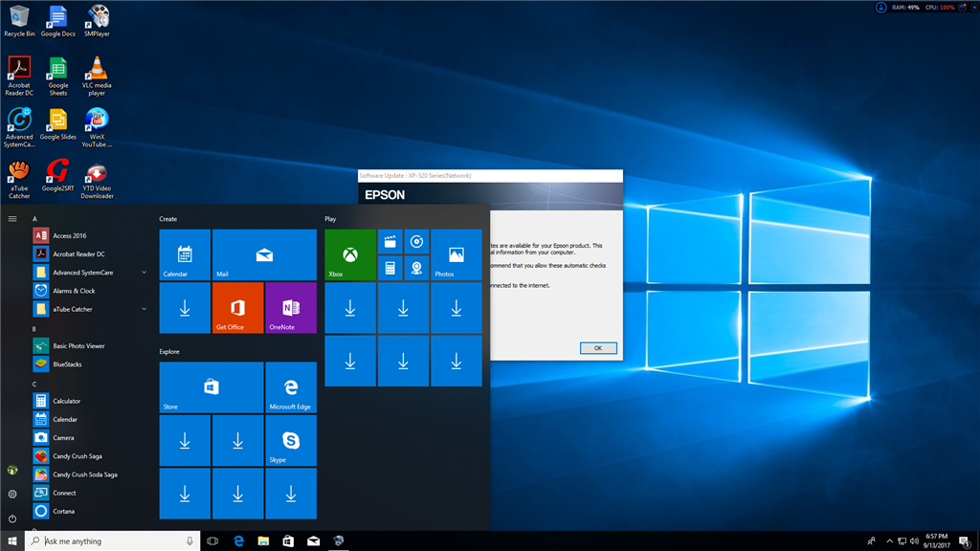Launch the OneNote tile
Image resolution: width=980 pixels, height=551 pixels.
(x=291, y=308)
